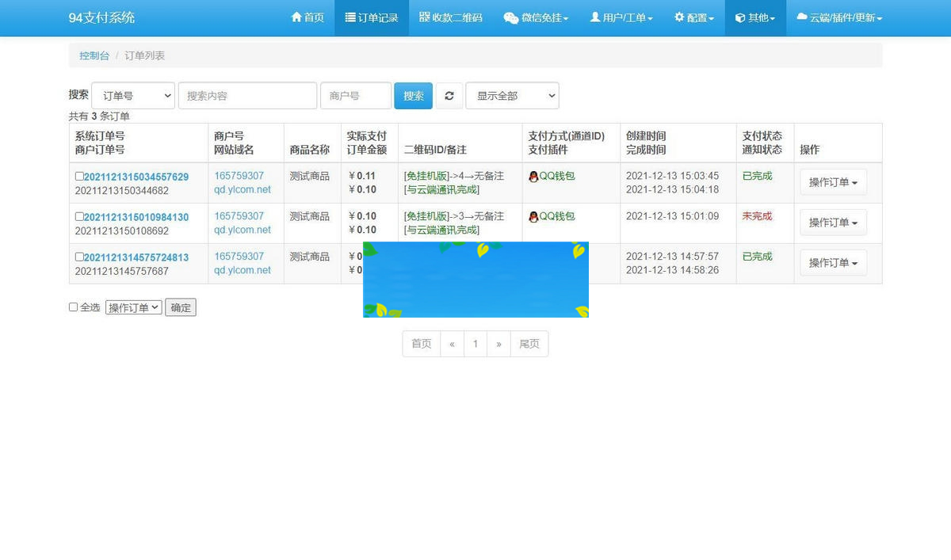The height and width of the screenshot is (560, 951).
Task: Open the 显示全部 filter dropdown
Action: click(511, 95)
